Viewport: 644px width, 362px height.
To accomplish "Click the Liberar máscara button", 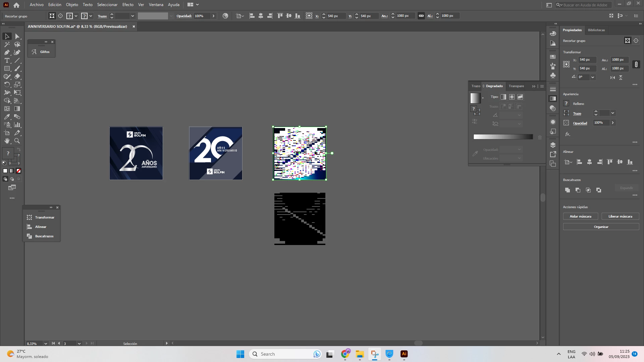I will pos(620,217).
